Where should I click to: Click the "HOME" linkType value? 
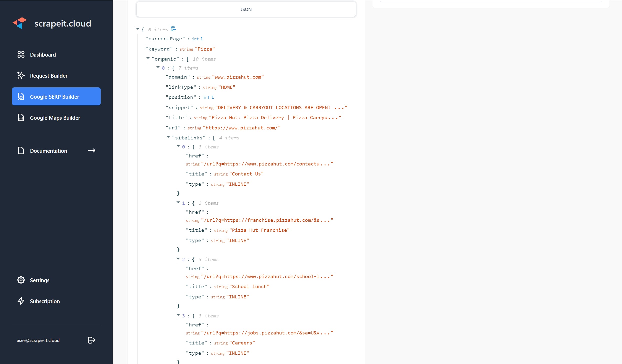(227, 87)
